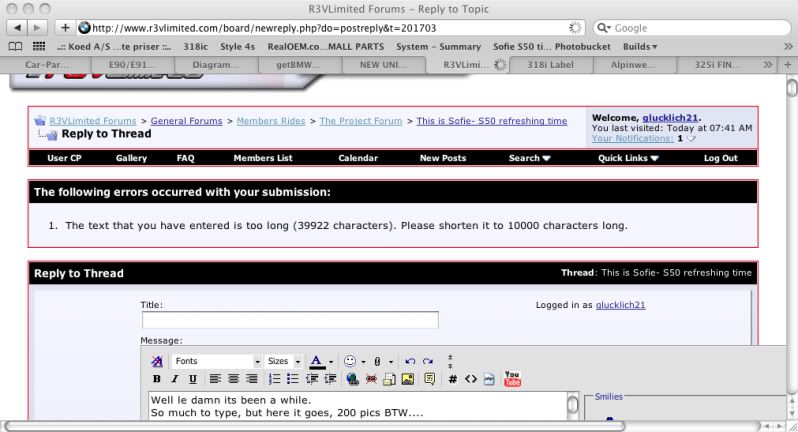Click the underline formatting button
Image resolution: width=798 pixels, height=432 pixels.
click(x=192, y=380)
